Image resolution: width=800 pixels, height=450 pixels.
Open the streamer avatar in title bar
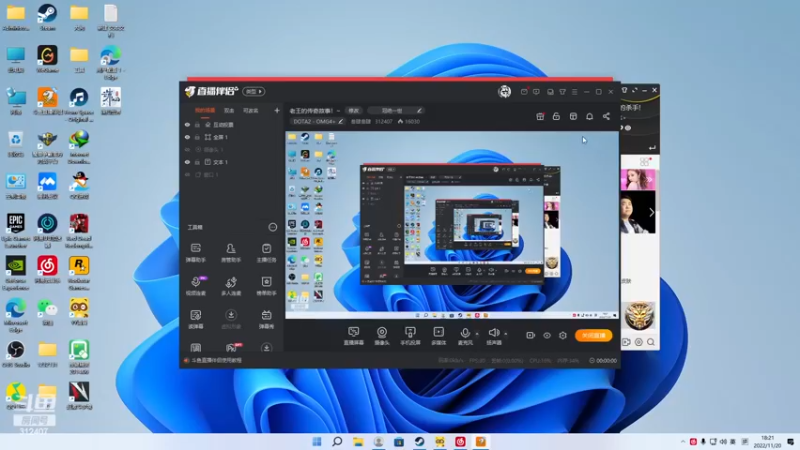[x=505, y=91]
